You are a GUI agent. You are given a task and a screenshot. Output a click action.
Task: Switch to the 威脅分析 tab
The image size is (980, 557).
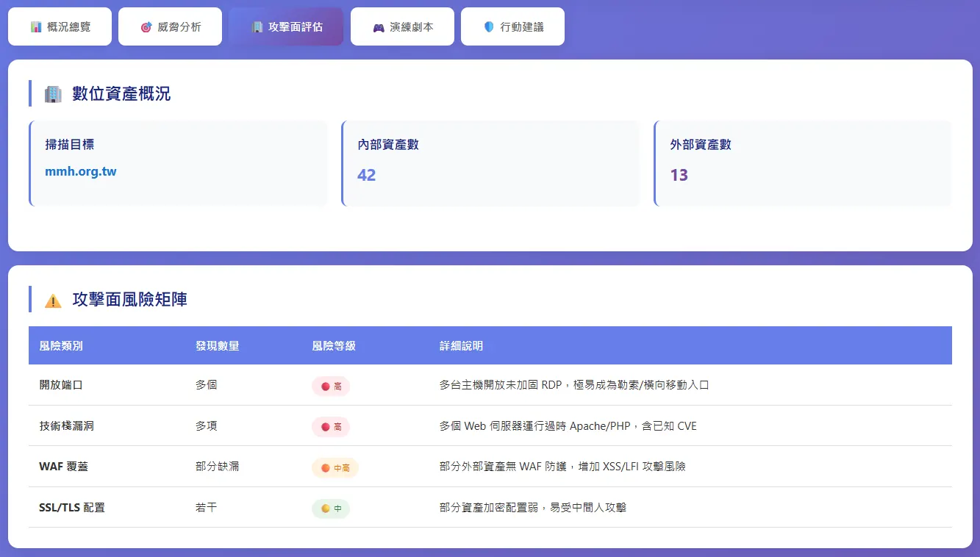point(170,26)
